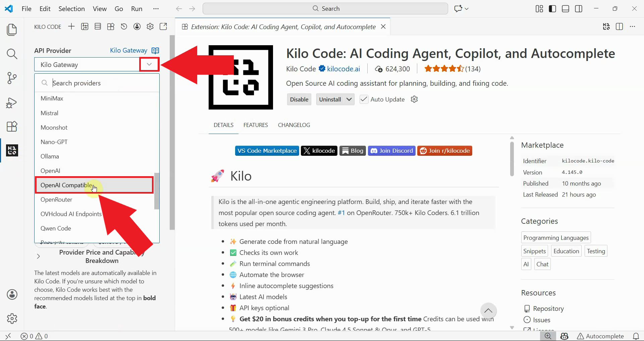Start a new Kilo Code task with plus icon

tap(71, 26)
